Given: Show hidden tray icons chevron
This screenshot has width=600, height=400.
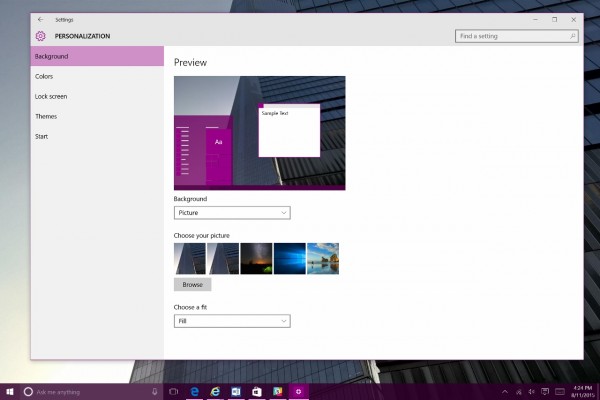Looking at the screenshot, I should [505, 392].
